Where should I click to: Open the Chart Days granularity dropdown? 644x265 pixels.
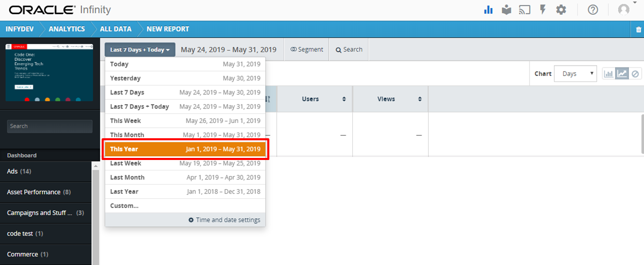click(575, 74)
